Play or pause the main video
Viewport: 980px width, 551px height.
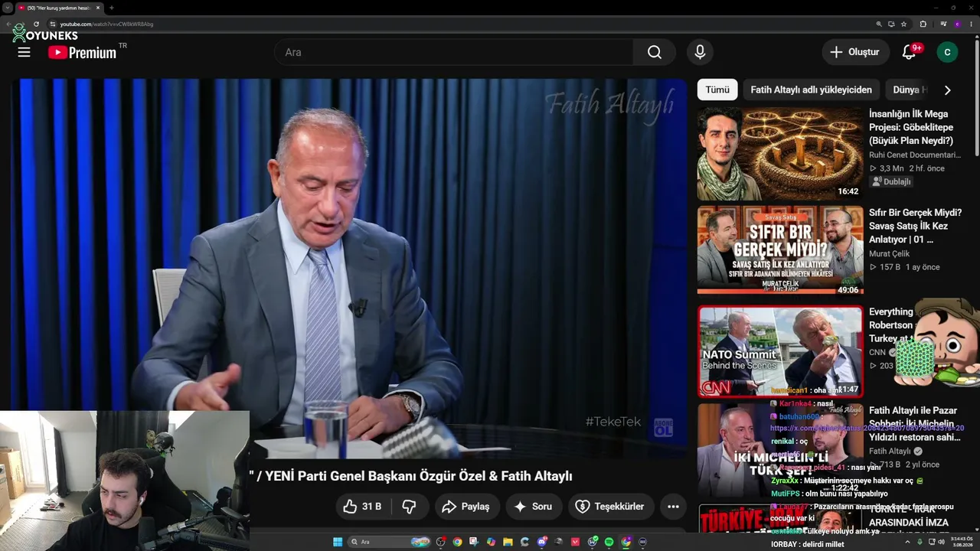(x=349, y=268)
